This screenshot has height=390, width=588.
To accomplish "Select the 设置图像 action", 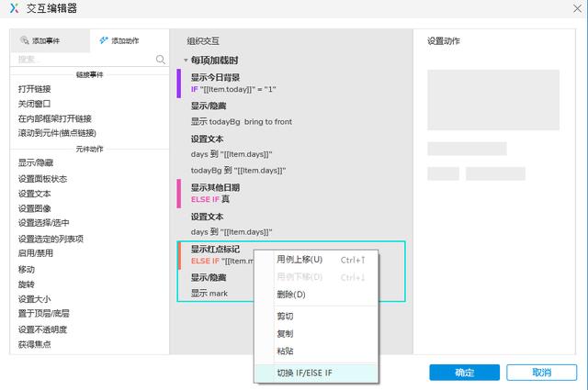I will pos(34,208).
